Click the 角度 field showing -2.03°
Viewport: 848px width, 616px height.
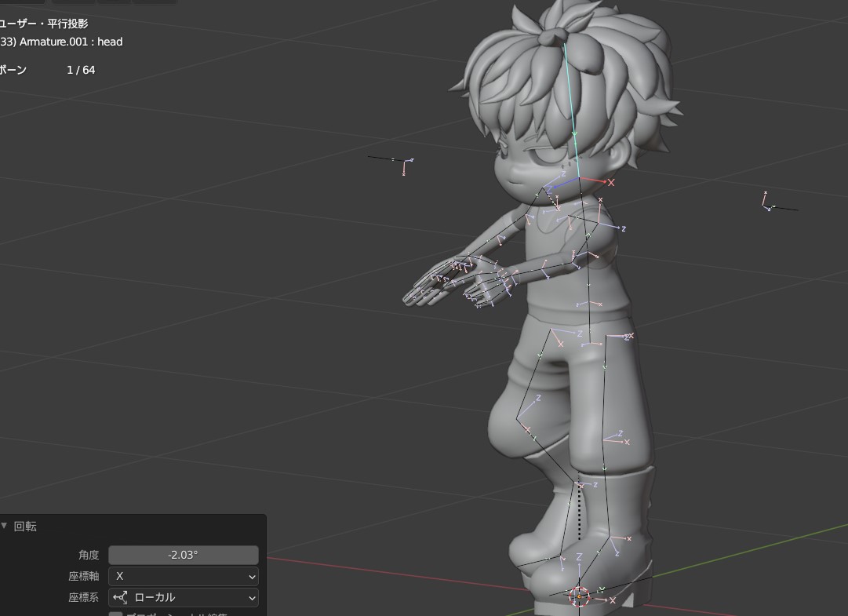coord(184,555)
